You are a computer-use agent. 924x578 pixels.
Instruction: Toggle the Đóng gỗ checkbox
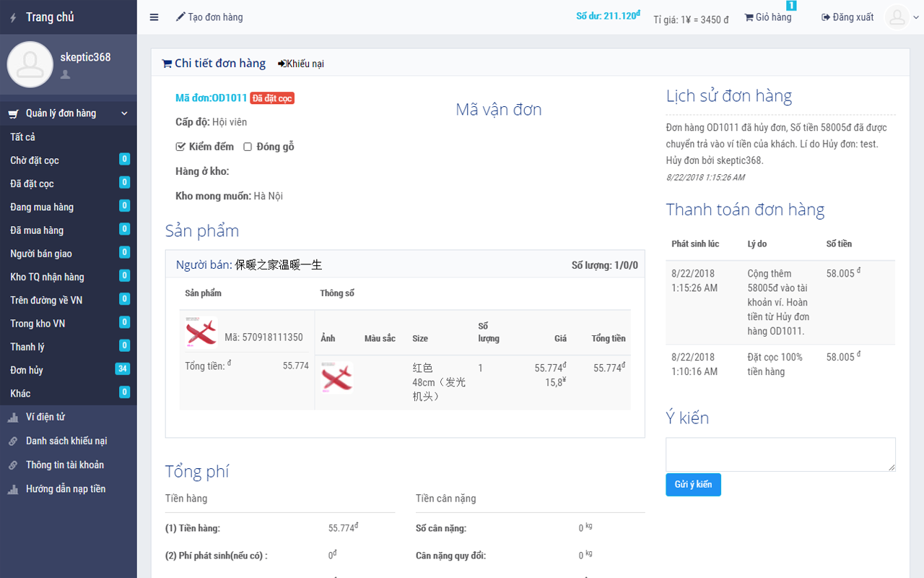248,147
